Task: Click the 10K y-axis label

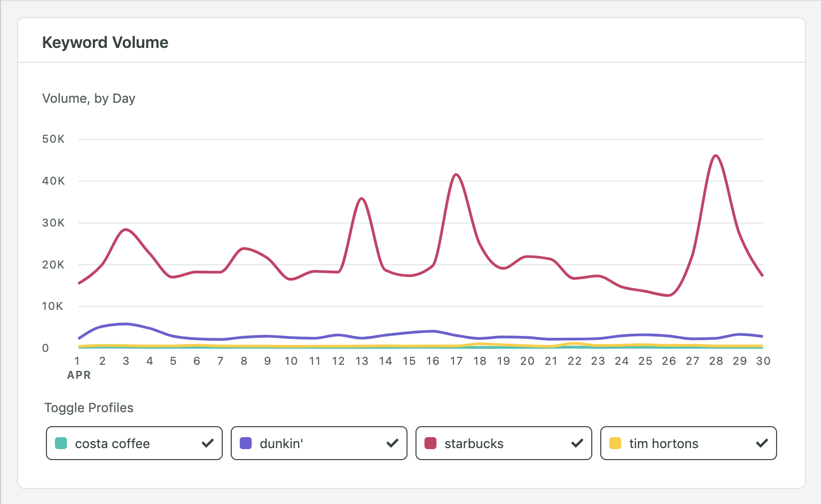Action: 52,306
